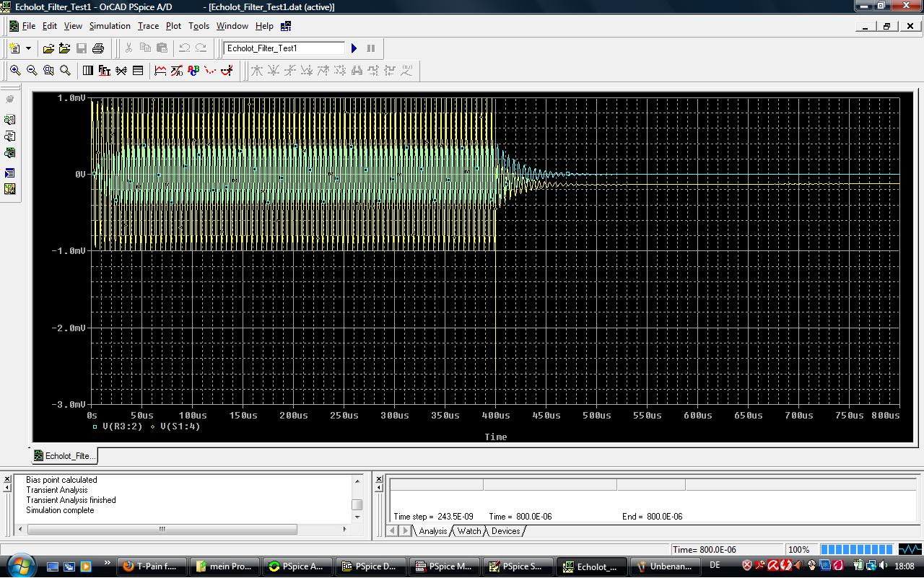Viewport: 924px width, 578px height.
Task: Run the simulation with the blue play button
Action: click(354, 48)
